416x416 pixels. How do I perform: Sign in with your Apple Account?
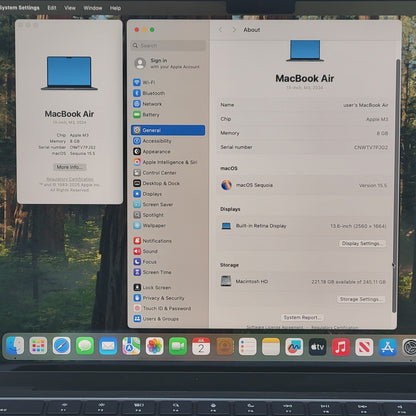(167, 63)
